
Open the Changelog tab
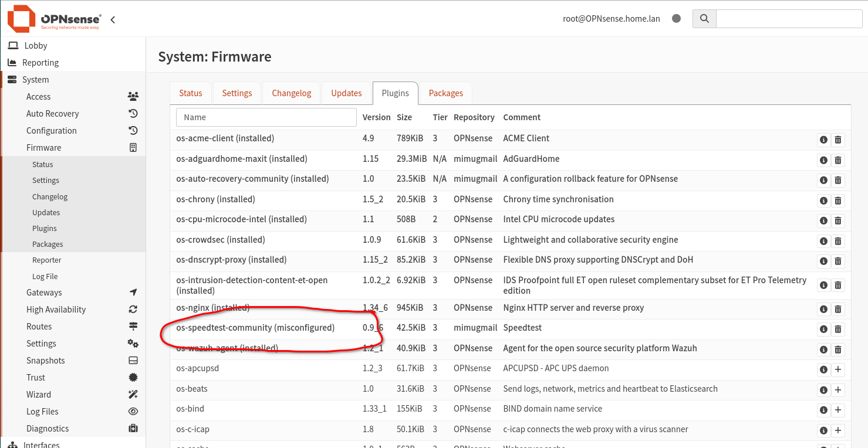[292, 93]
